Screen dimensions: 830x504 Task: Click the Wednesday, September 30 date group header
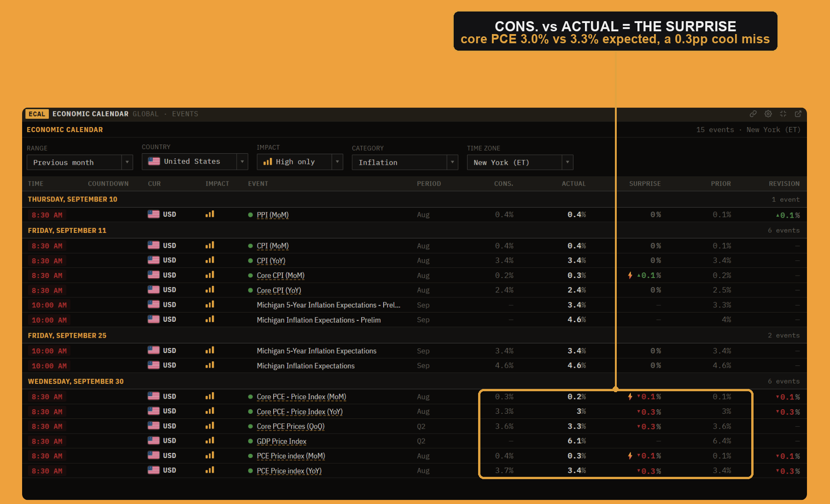(76, 382)
